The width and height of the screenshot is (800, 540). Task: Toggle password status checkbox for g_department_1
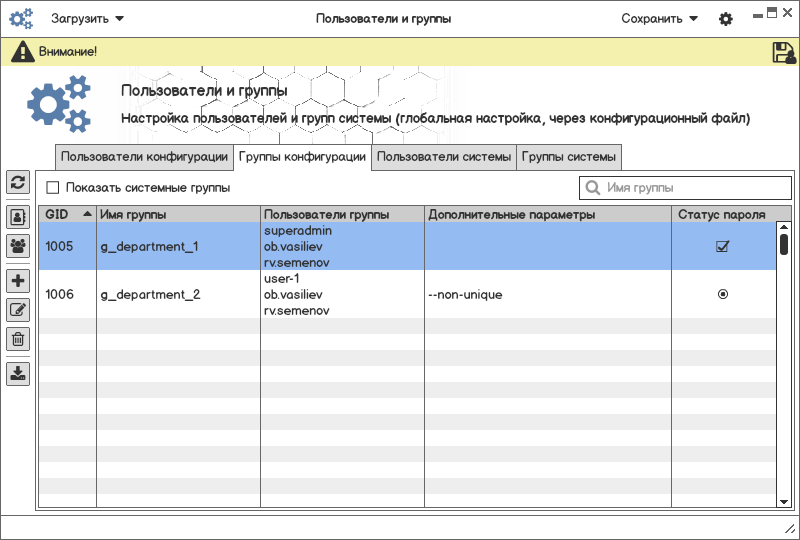tap(722, 247)
